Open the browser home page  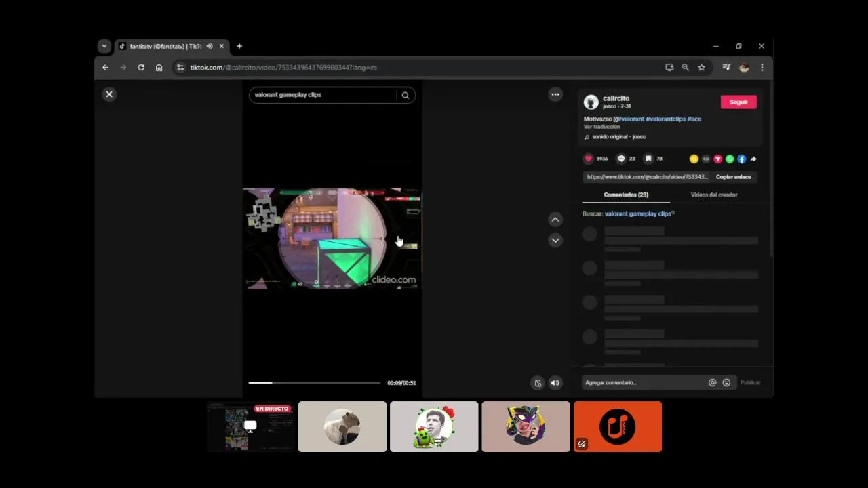[159, 68]
